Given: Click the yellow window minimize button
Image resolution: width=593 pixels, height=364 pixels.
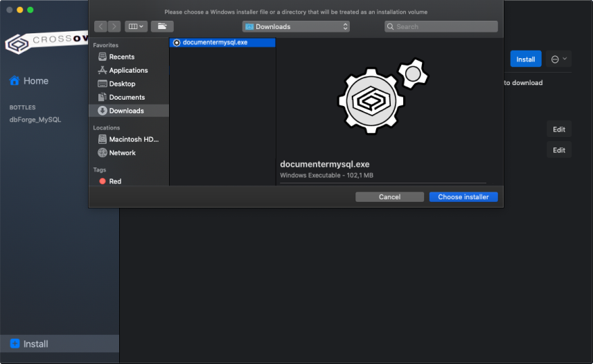Looking at the screenshot, I should [x=19, y=10].
